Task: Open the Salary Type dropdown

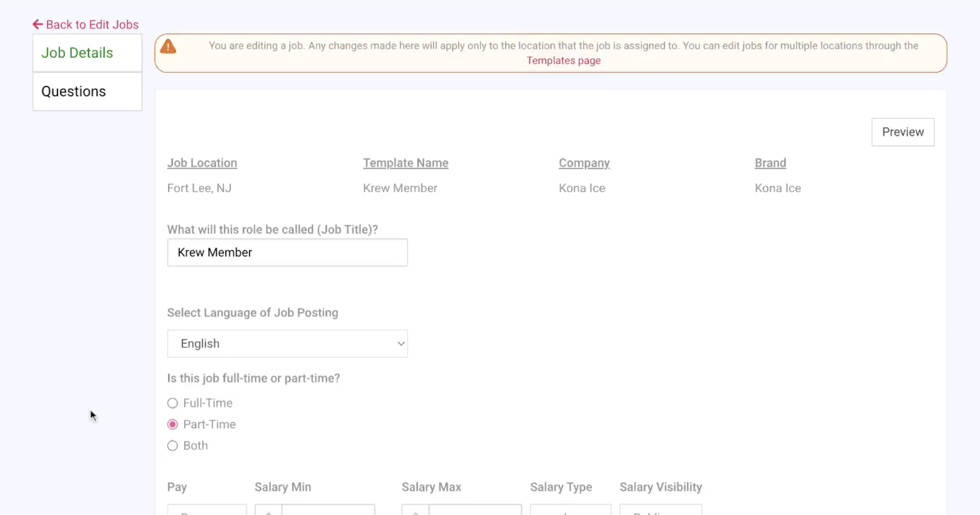Action: (570, 511)
